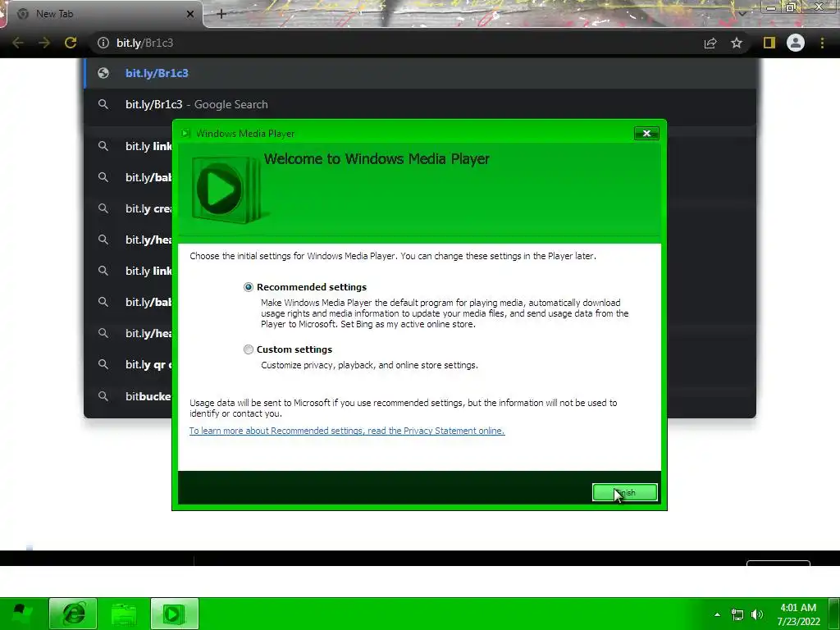Open the clock showing 4:01 AM
Viewport: 840px width, 630px height.
pyautogui.click(x=798, y=614)
